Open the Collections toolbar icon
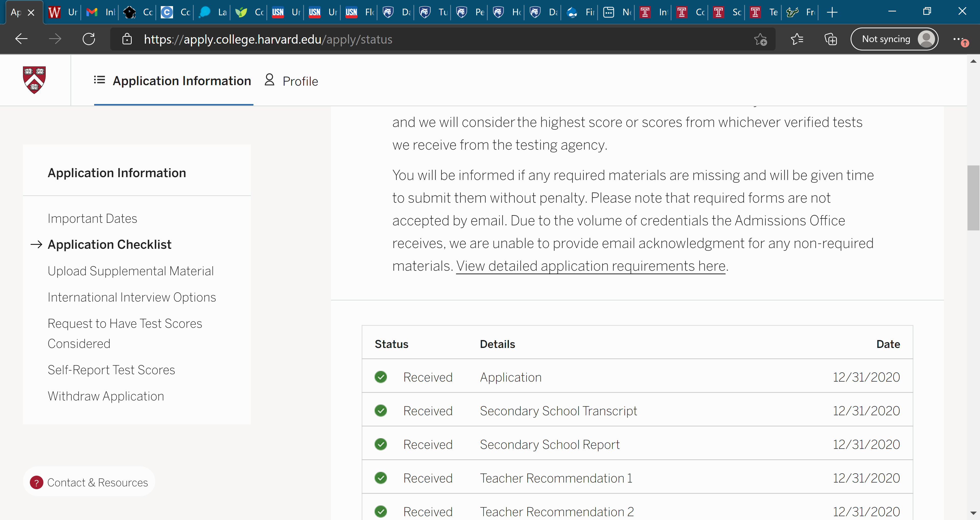The height and width of the screenshot is (520, 980). (x=830, y=39)
